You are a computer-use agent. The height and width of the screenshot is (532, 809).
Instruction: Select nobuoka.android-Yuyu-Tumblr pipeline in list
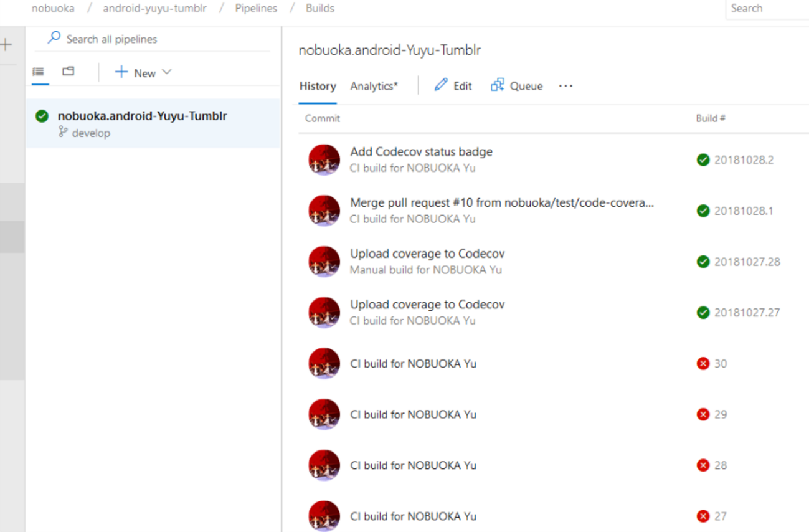(x=153, y=123)
